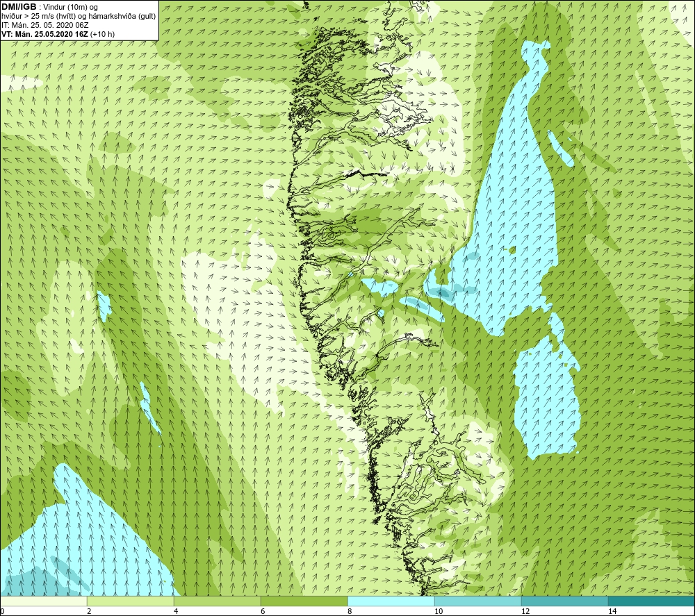
Task: Click the light green 2–4 m/s color segment
Action: 131,601
